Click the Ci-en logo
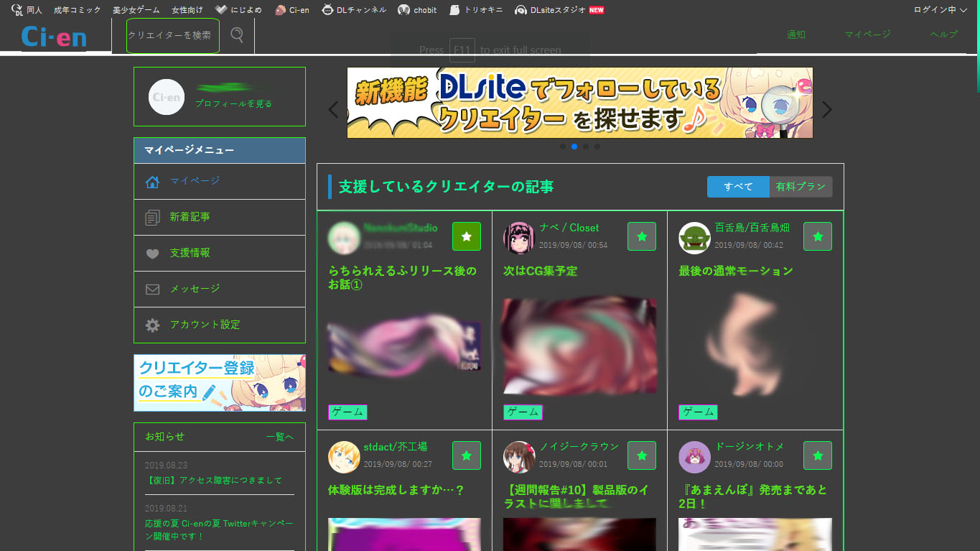 (54, 37)
